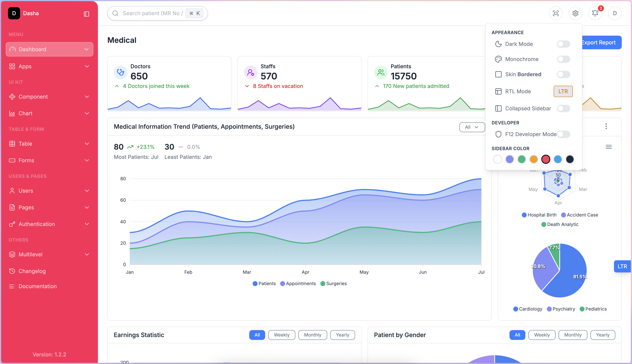The width and height of the screenshot is (632, 364).
Task: Enable the Dark Mode toggle
Action: point(563,44)
